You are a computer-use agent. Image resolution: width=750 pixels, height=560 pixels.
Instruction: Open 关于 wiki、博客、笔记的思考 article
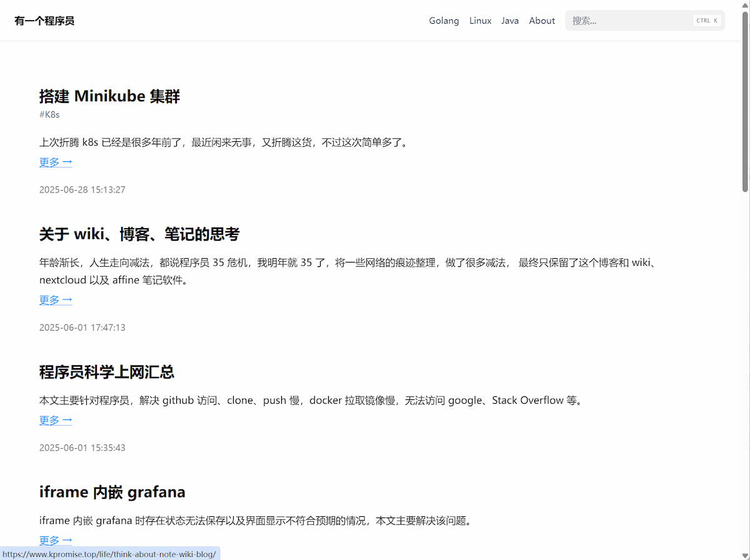pyautogui.click(x=139, y=234)
